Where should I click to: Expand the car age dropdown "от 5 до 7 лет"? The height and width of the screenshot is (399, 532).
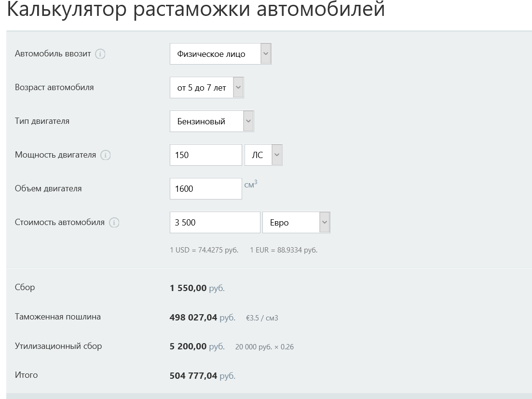[206, 88]
